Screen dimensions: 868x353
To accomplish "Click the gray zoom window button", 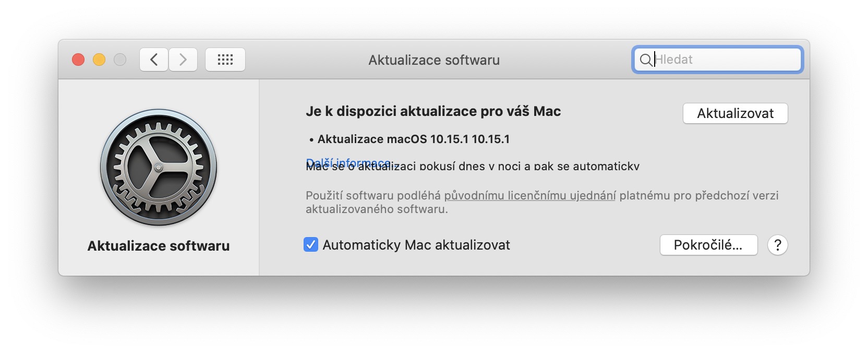I will coord(120,60).
